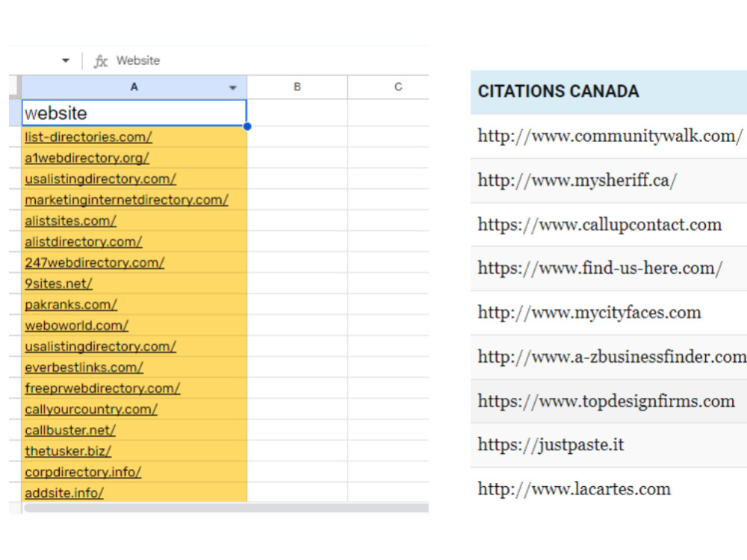Open everbestlinks.com/ link
Viewport: 747px width, 560px height.
(84, 367)
